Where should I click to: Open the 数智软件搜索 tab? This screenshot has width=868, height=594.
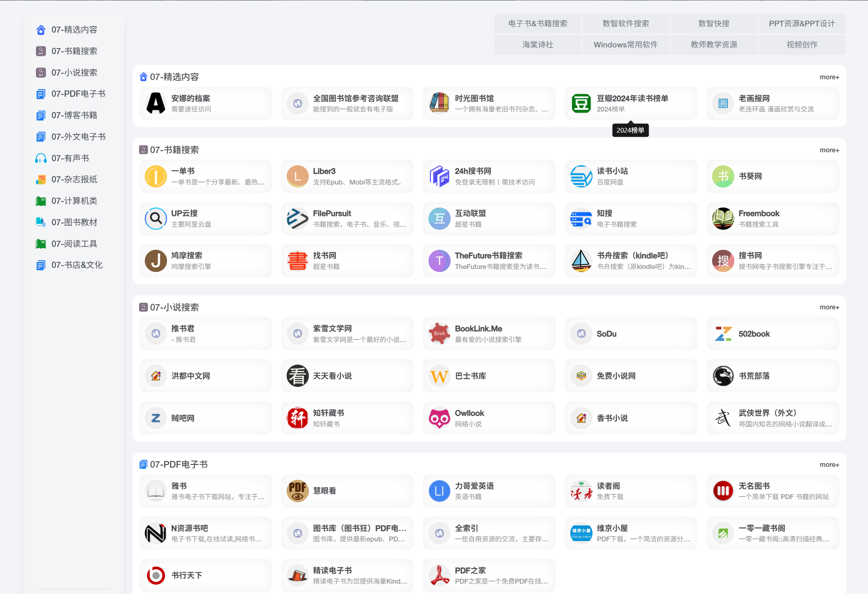point(625,24)
